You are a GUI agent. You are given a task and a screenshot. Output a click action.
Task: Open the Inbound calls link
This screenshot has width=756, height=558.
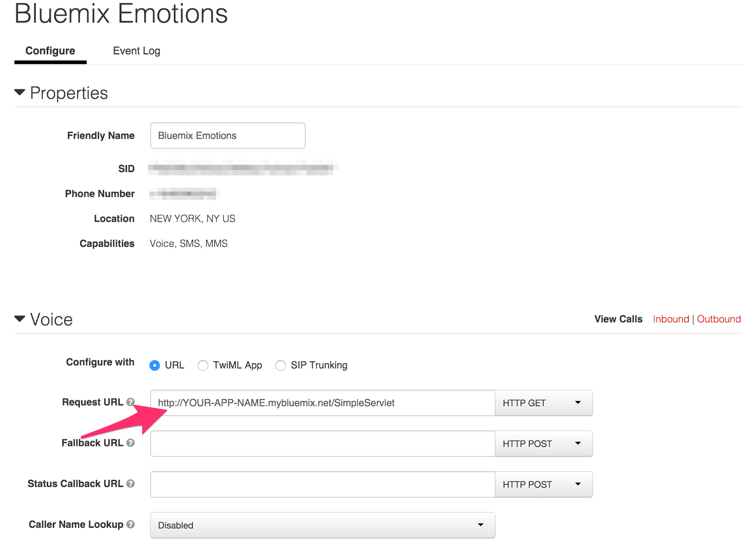coord(671,319)
